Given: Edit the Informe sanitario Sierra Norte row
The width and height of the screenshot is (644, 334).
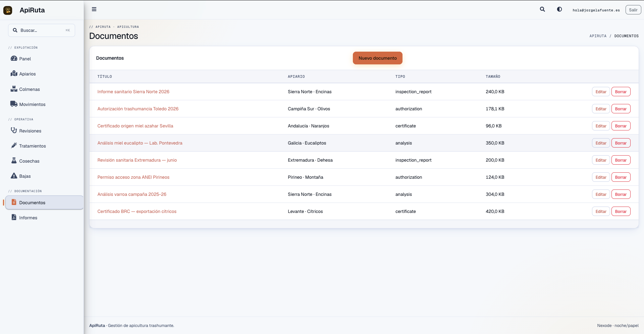Looking at the screenshot, I should click(601, 92).
